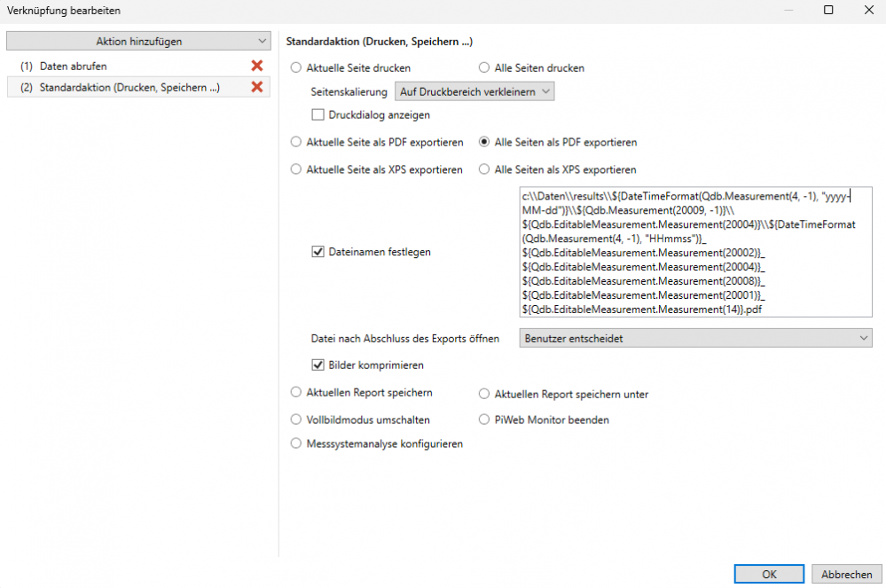
Task: Select 'Aktuellen Report speichern unter' option
Action: (484, 394)
